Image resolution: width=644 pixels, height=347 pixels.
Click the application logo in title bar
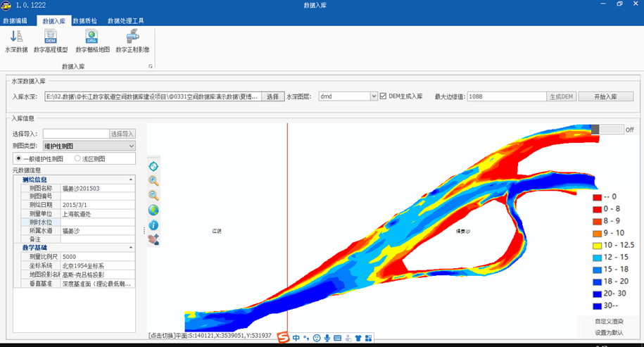point(6,6)
